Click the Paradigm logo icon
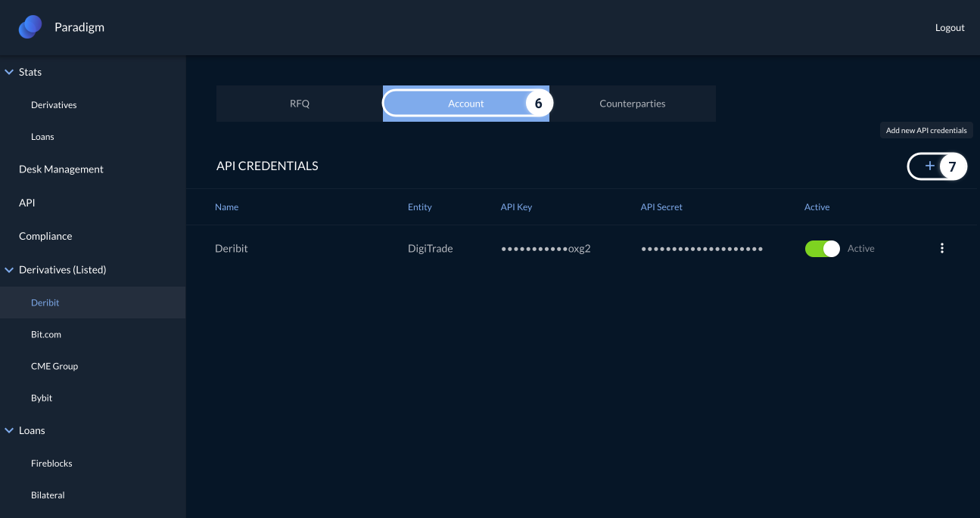This screenshot has height=518, width=980. tap(30, 27)
